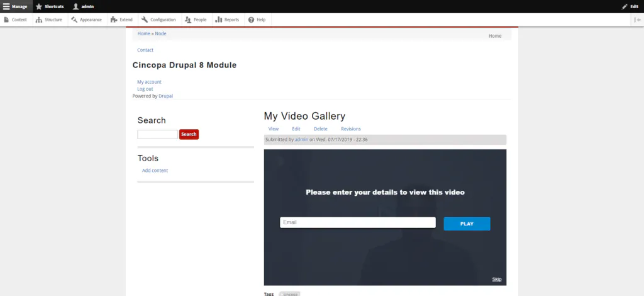Open the Manage hamburger menu
The image size is (644, 296).
[x=16, y=6]
